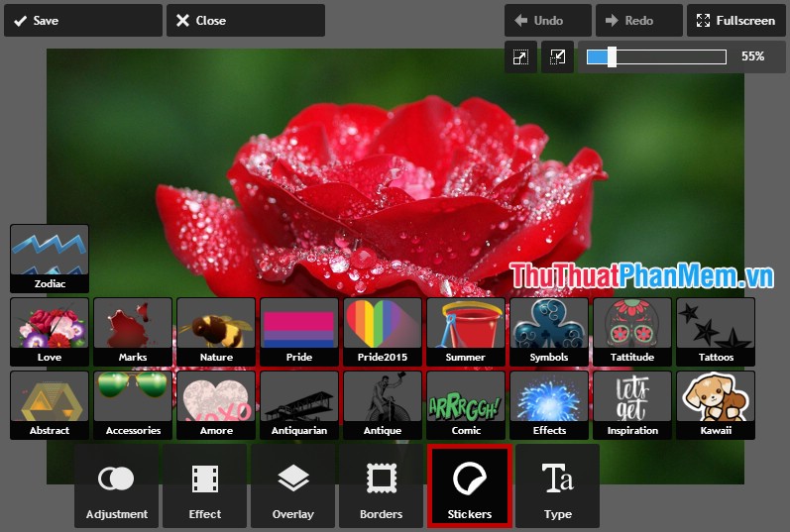
Task: Choose the Kawaii sticker pack
Action: tap(716, 405)
